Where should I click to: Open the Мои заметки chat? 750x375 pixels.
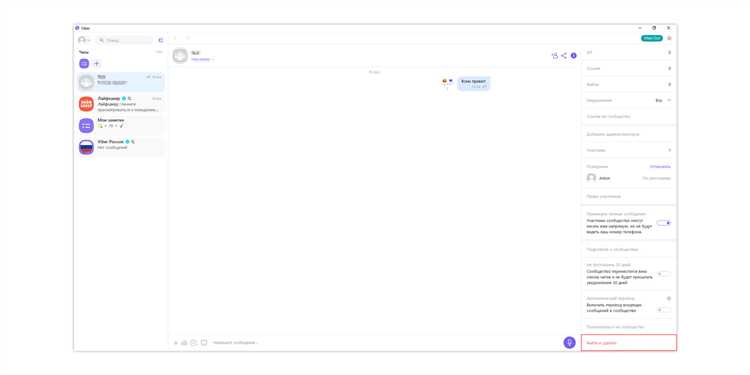(x=121, y=125)
